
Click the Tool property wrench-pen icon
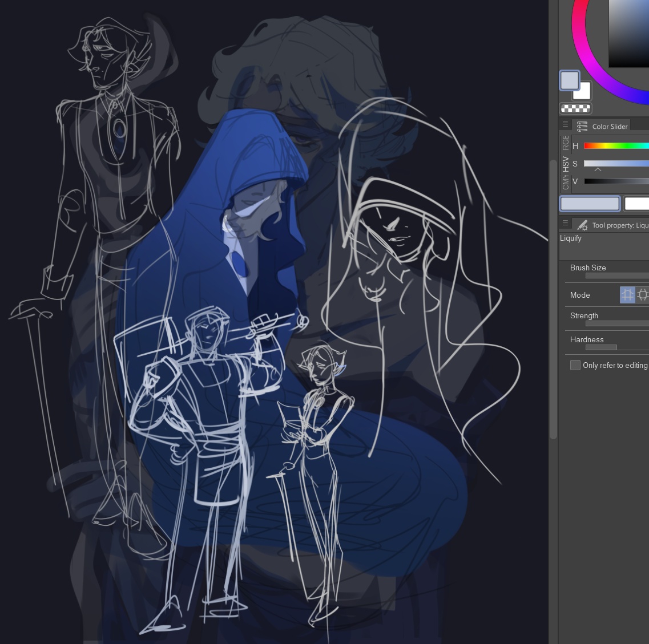(x=582, y=225)
